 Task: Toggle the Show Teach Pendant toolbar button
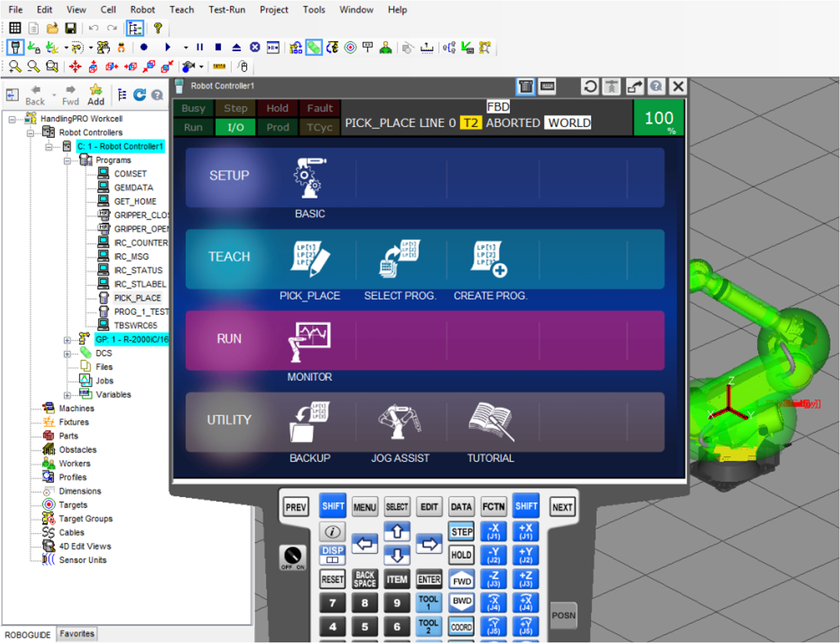click(x=16, y=47)
